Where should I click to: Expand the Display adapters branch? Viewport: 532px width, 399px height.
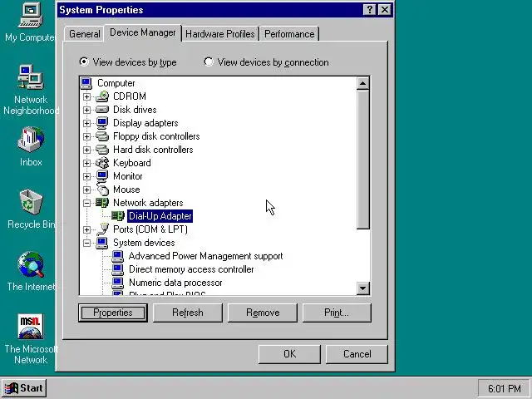86,123
